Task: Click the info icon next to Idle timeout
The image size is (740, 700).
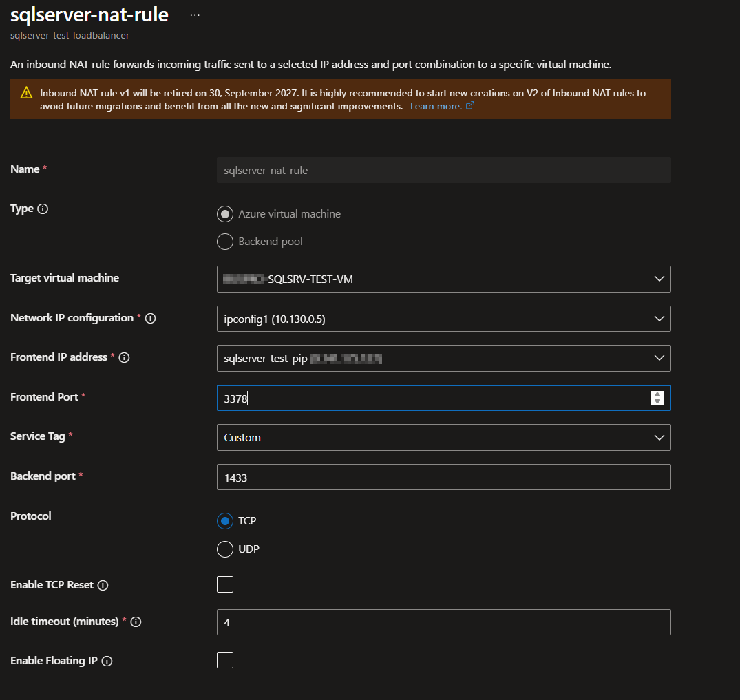Action: pyautogui.click(x=136, y=622)
